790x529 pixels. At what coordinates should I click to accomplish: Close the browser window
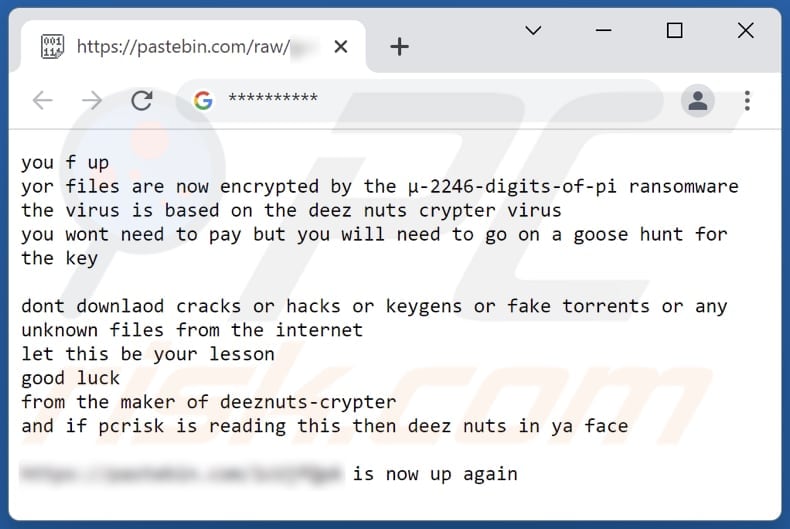(x=745, y=31)
